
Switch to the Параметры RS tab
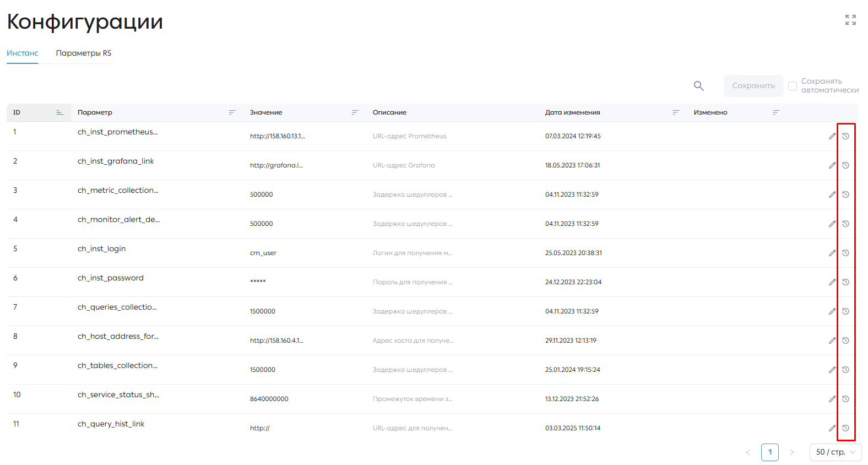(84, 53)
